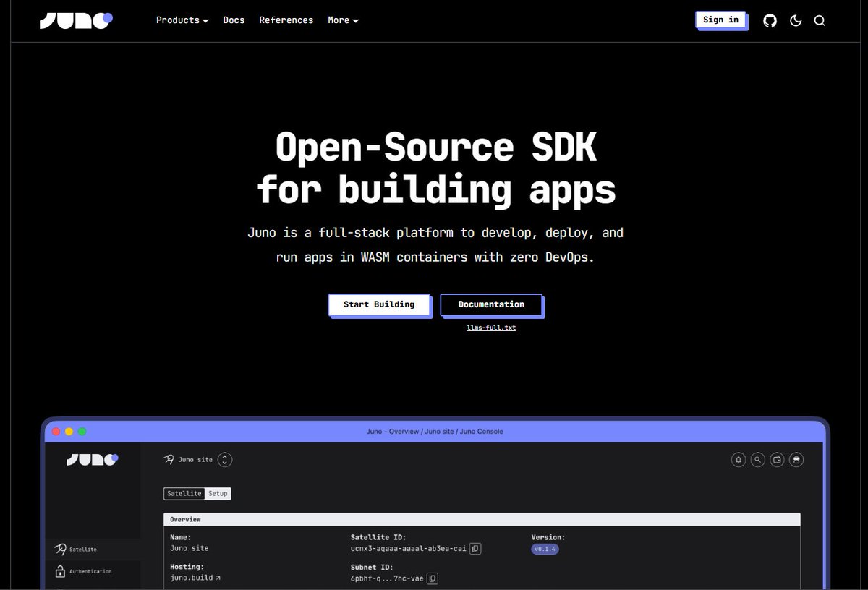Open Satellite in the console sidebar
The width and height of the screenshot is (868, 590).
coord(93,550)
